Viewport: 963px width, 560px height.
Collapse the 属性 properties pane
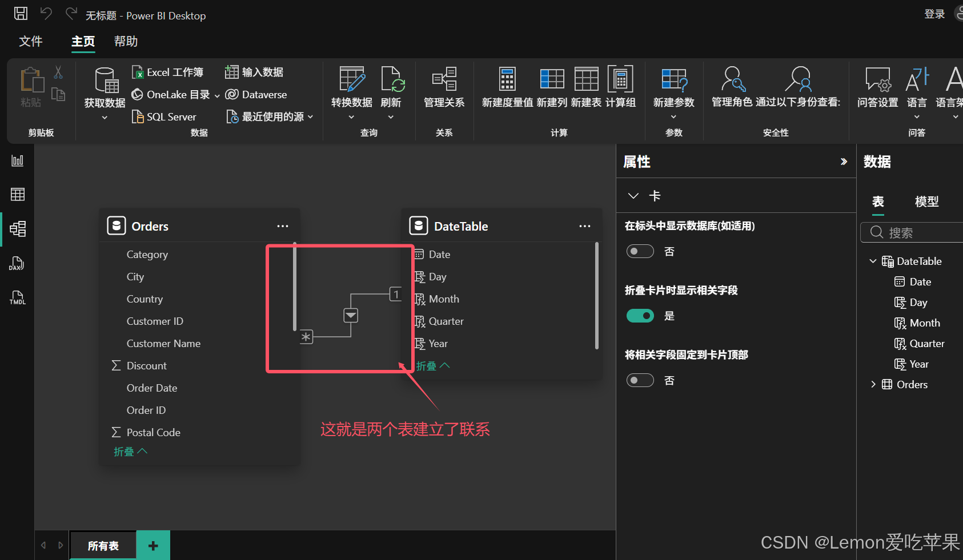coord(844,162)
